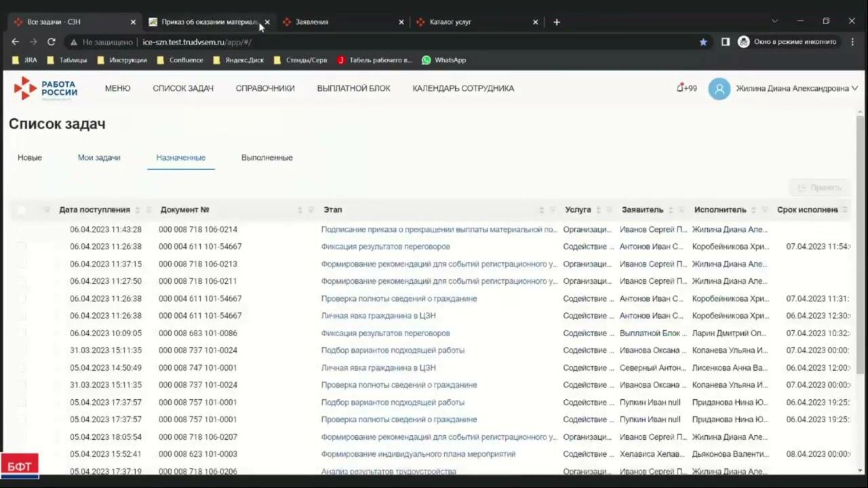Open Подбор вариантов подходящей работы for 101-0024

(x=393, y=350)
